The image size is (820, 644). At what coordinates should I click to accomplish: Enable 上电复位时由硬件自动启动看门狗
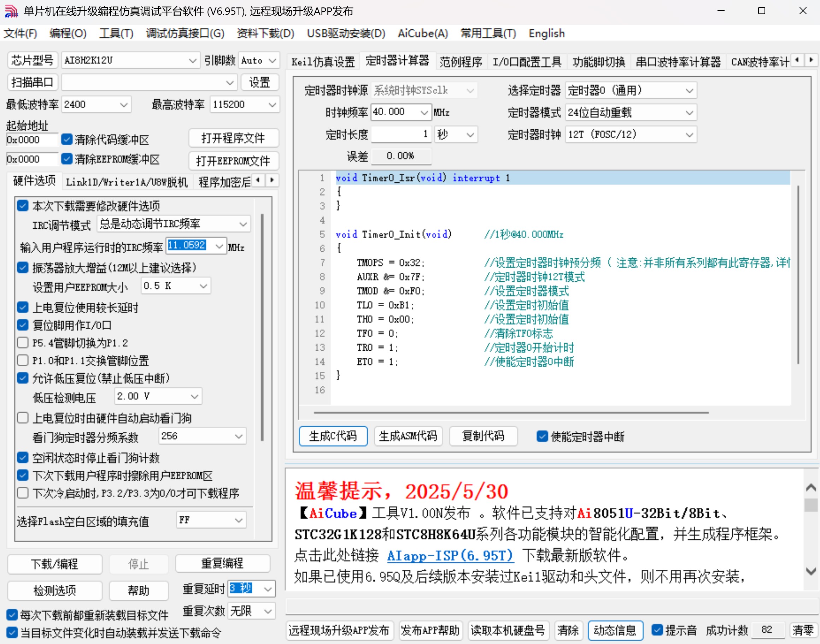click(23, 418)
